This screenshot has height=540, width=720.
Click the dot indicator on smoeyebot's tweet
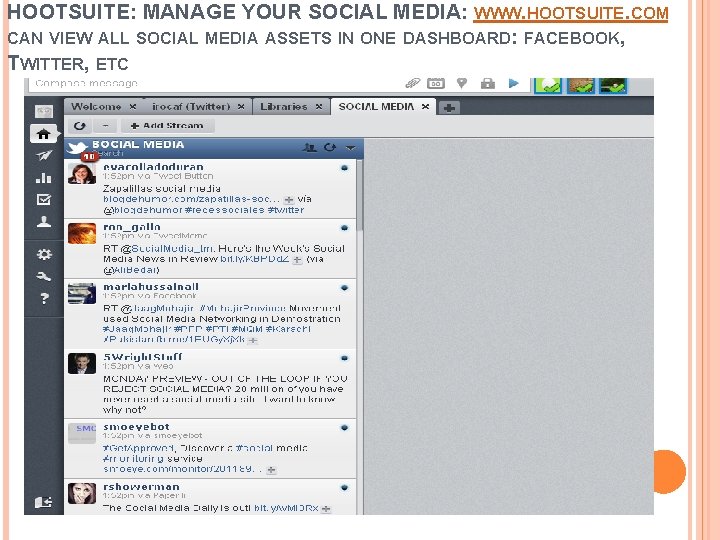click(x=344, y=428)
